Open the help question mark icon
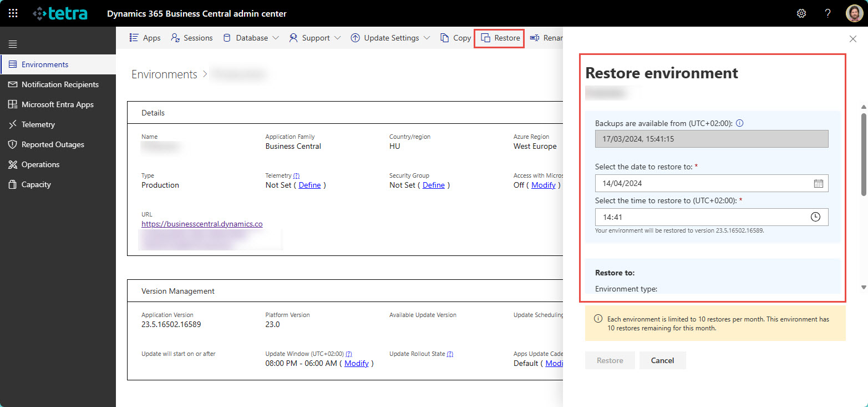The width and height of the screenshot is (868, 407). tap(827, 13)
